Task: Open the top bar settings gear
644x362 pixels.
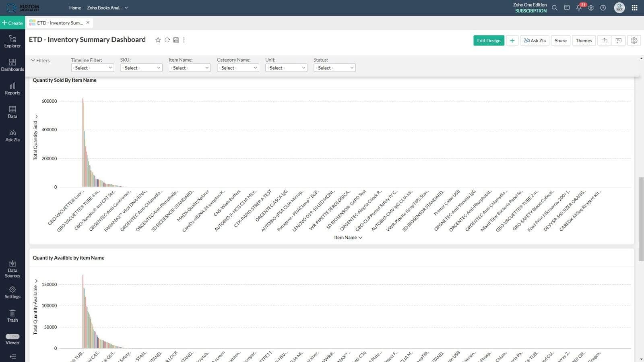Action: click(x=591, y=8)
